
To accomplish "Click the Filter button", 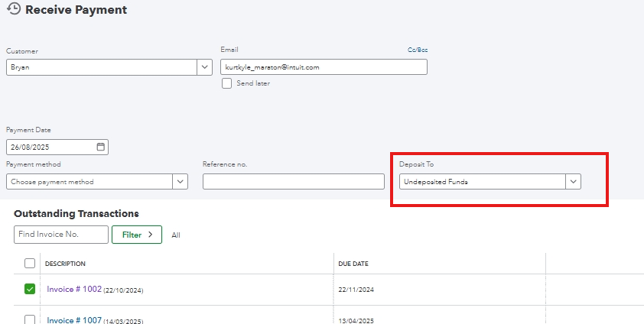I will (x=137, y=235).
